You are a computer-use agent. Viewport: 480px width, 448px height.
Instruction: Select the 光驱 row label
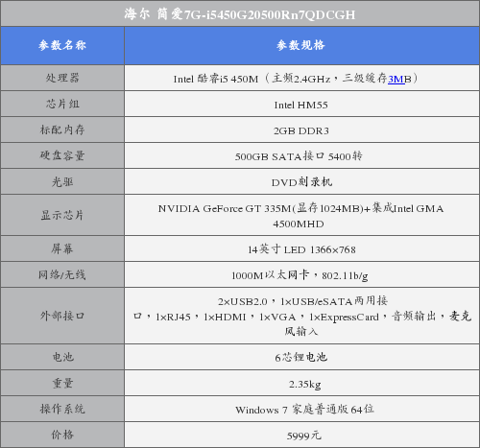62,182
